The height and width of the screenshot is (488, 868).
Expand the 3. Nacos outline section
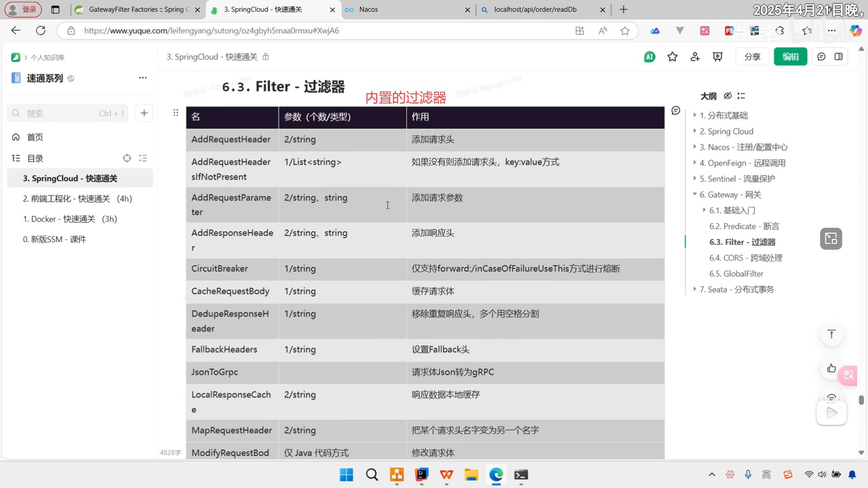pos(695,147)
